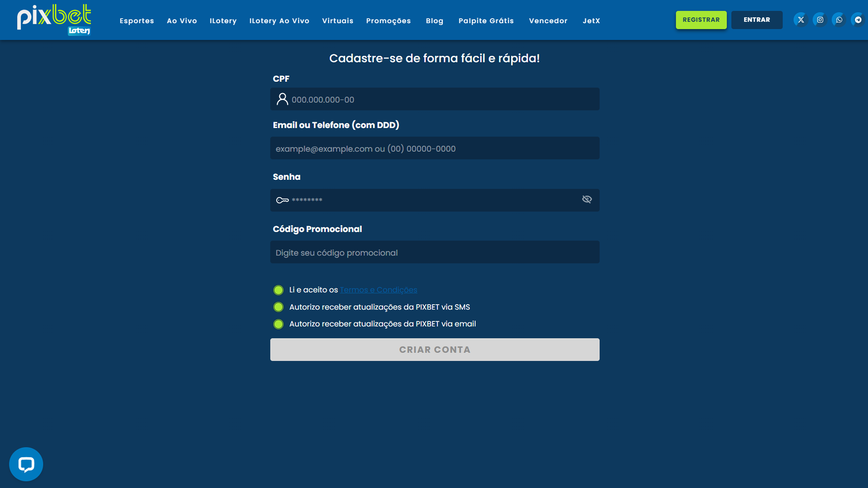Open Palpite Grátis page
Viewport: 868px width, 488px height.
pyautogui.click(x=486, y=21)
